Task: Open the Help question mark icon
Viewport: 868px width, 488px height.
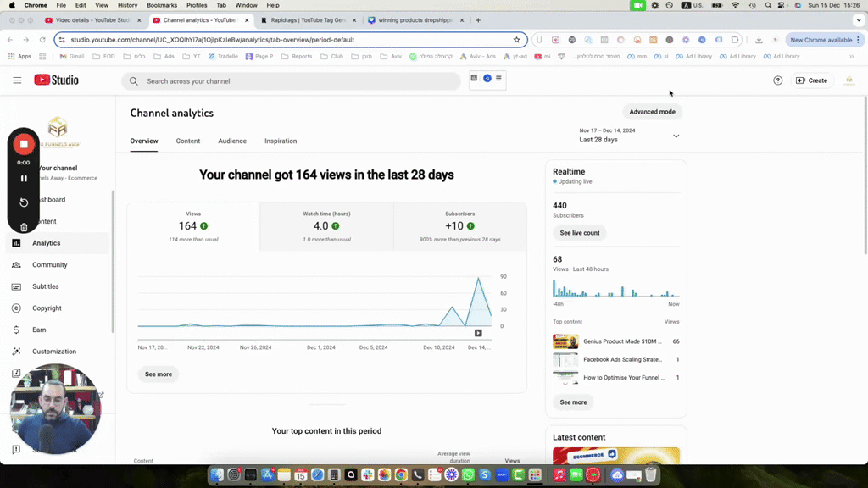Action: point(778,80)
